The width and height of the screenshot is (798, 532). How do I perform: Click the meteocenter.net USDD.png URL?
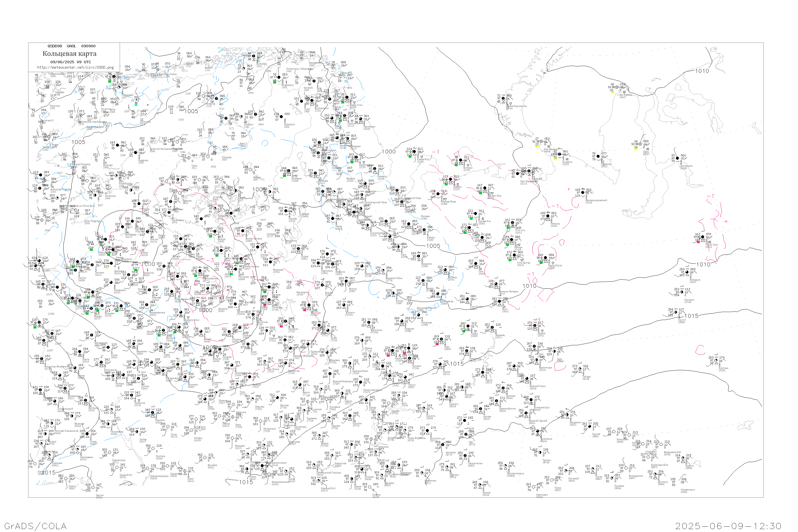(75, 67)
